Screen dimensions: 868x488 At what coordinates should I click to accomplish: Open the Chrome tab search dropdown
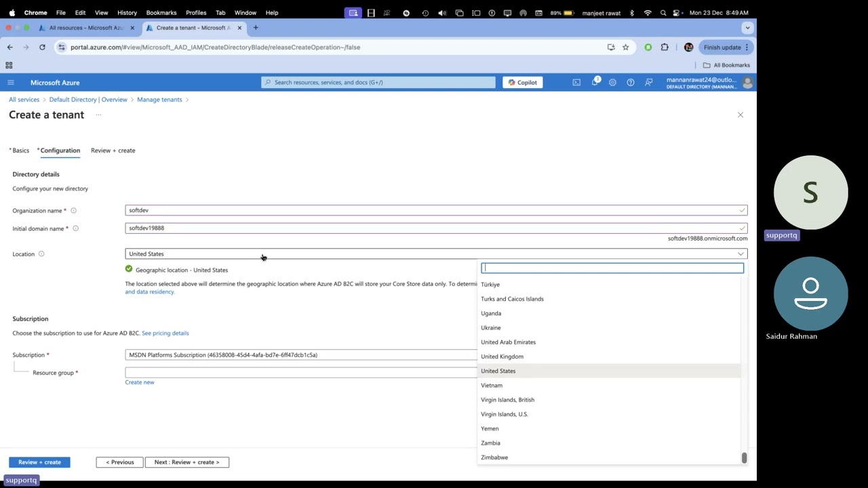click(747, 28)
